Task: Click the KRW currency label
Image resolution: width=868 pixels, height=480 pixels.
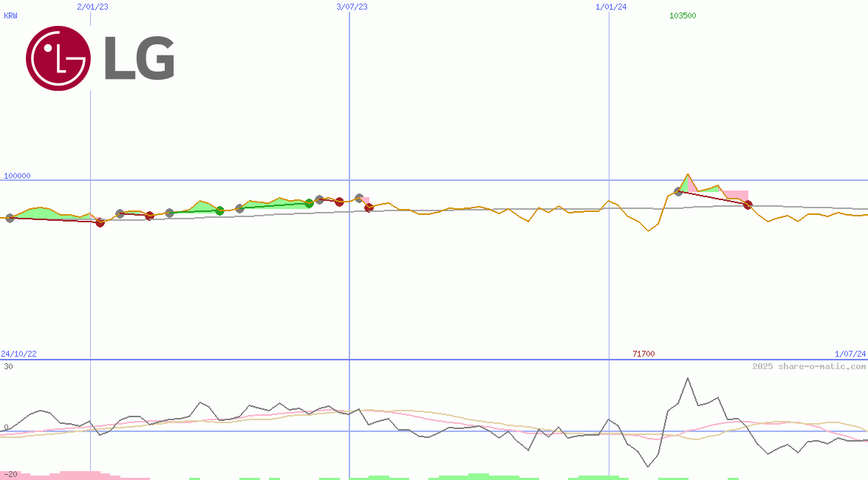Action: point(10,16)
